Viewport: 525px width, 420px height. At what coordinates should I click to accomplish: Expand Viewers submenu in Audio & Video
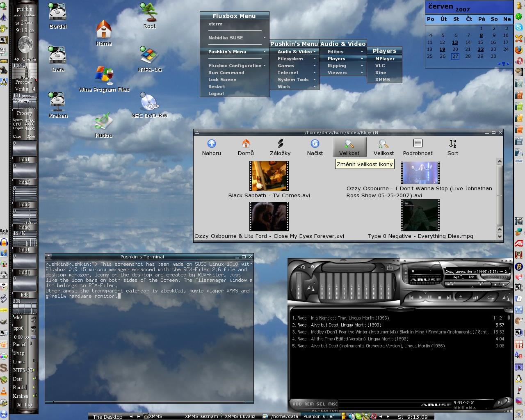pyautogui.click(x=343, y=73)
